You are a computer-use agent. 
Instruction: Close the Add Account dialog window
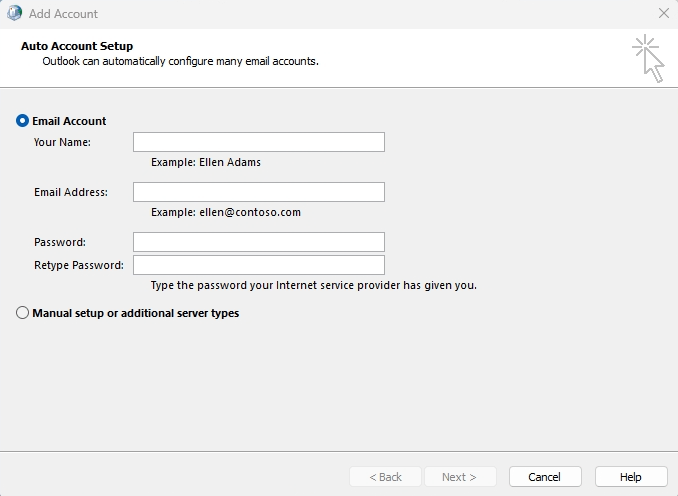click(664, 14)
